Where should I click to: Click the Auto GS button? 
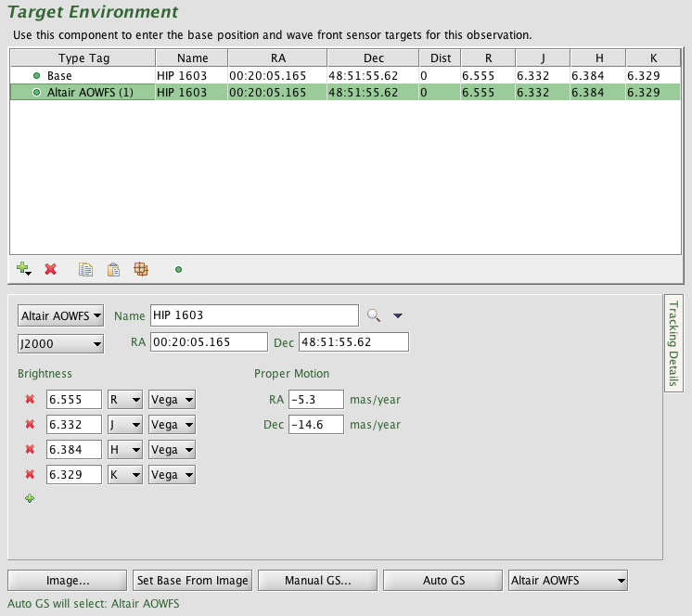coord(443,580)
